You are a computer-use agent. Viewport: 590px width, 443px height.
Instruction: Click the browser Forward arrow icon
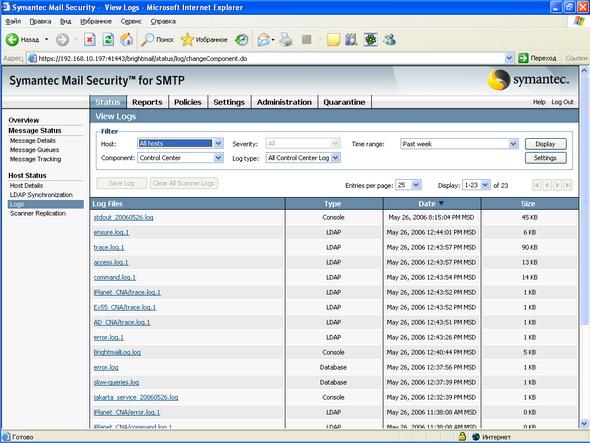pos(62,40)
